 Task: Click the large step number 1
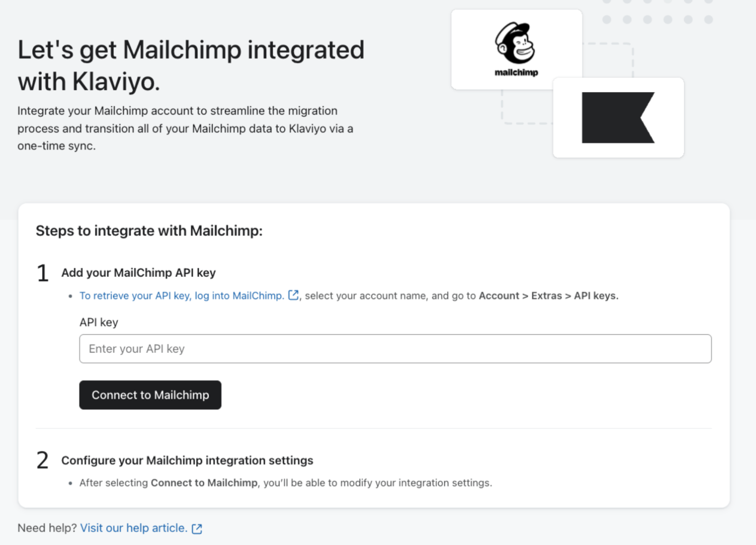point(43,273)
